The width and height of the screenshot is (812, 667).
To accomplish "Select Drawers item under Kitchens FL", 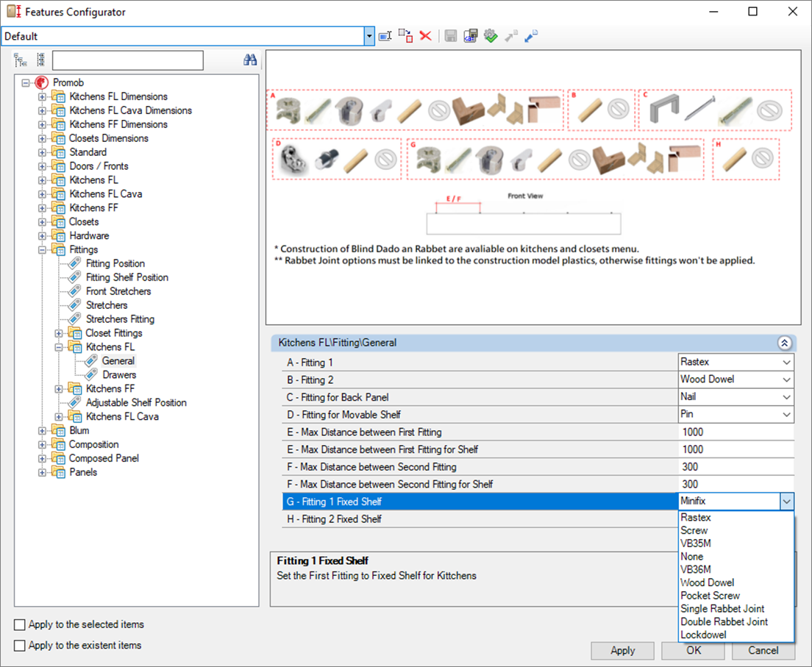I will (118, 375).
